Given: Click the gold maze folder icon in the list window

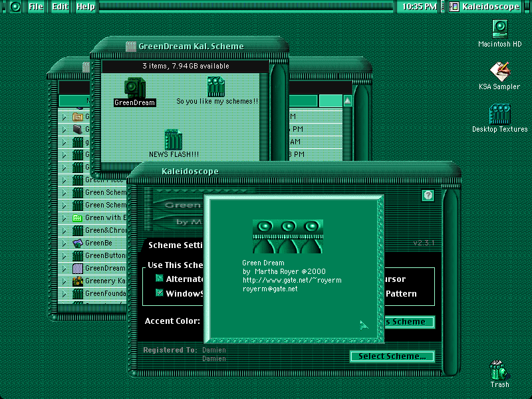Looking at the screenshot, I should tap(78, 117).
